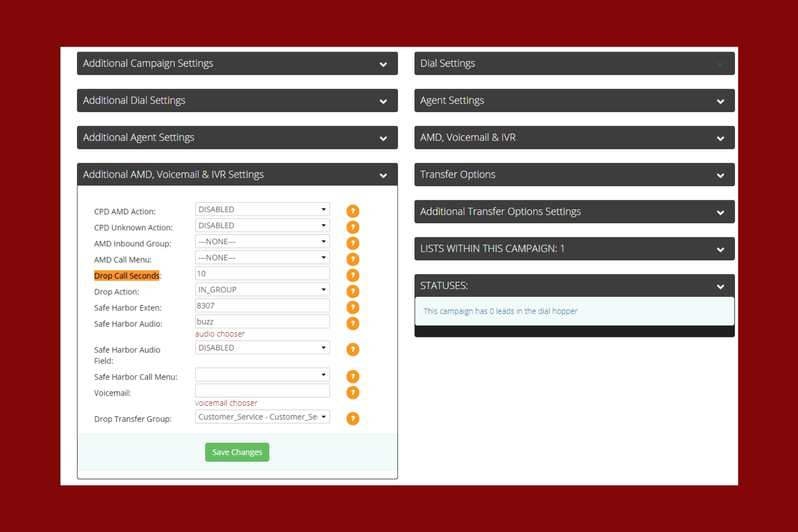Open help for Drop Action setting
Screen dimensions: 798x532
(x=352, y=291)
